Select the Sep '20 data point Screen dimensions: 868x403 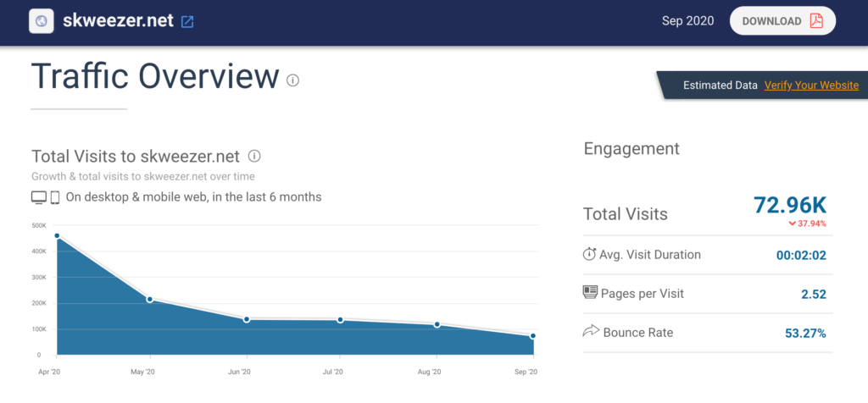click(532, 336)
